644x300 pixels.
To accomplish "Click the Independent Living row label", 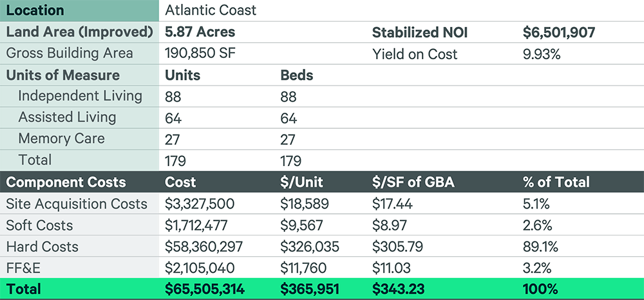I will point(80,96).
